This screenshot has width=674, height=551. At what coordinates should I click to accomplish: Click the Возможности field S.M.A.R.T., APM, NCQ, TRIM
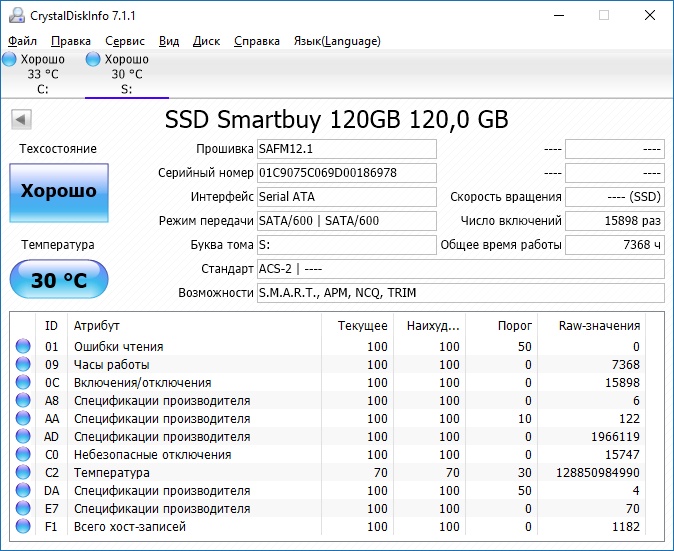pos(461,293)
